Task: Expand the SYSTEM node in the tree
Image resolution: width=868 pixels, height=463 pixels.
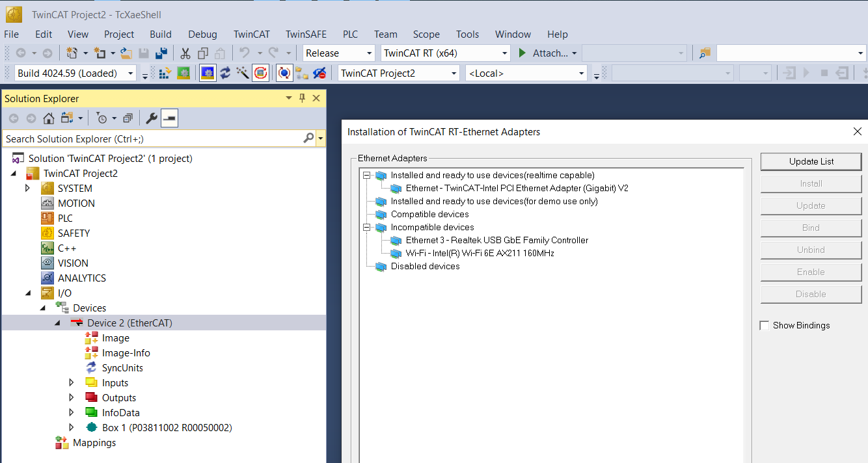Action: 27,188
